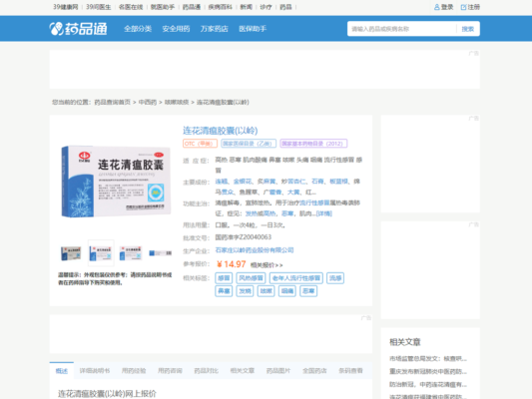Switch to the 用药经验 tab
Viewport: 532px width, 399px height.
[x=134, y=371]
